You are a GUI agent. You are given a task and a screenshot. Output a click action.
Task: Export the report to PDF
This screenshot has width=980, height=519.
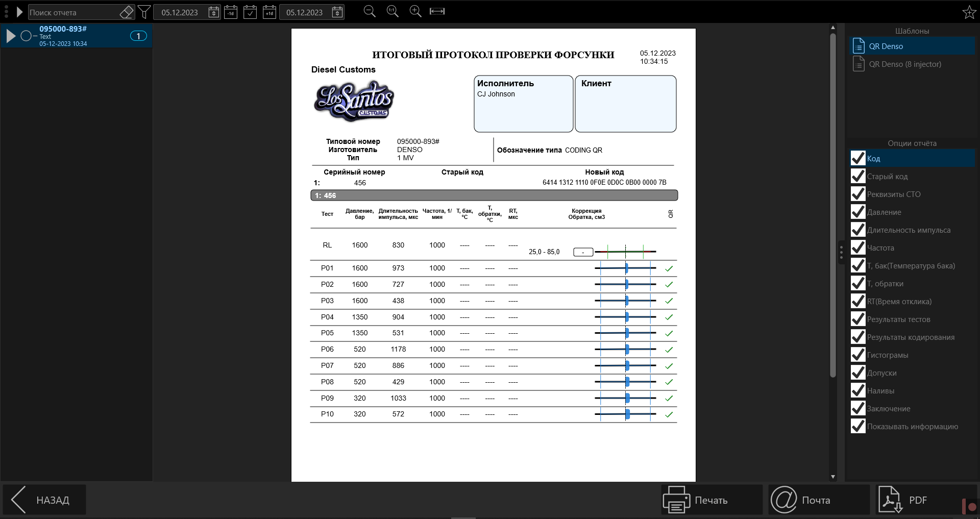point(919,500)
